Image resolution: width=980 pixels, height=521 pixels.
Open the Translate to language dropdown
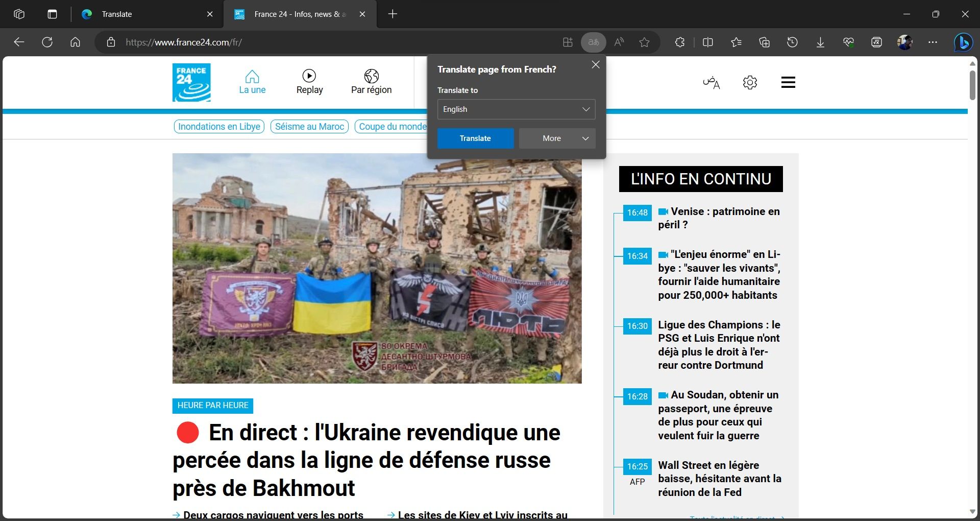coord(516,109)
